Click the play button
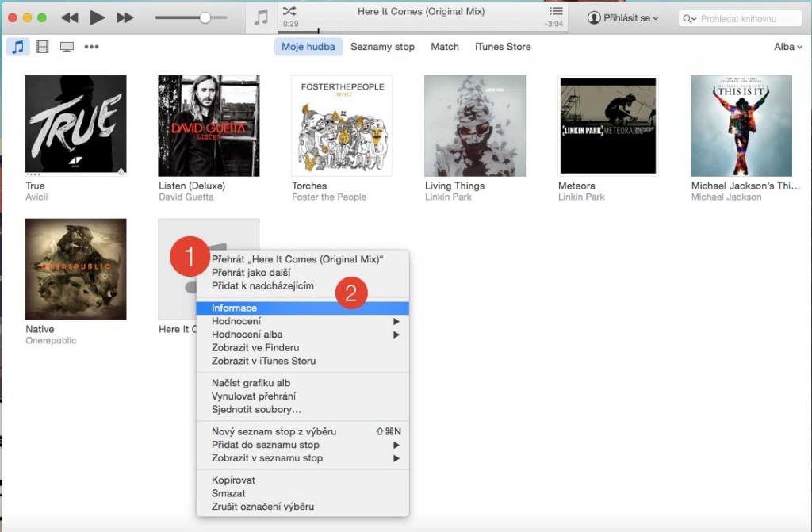Image resolution: width=812 pixels, height=532 pixels. (x=97, y=17)
